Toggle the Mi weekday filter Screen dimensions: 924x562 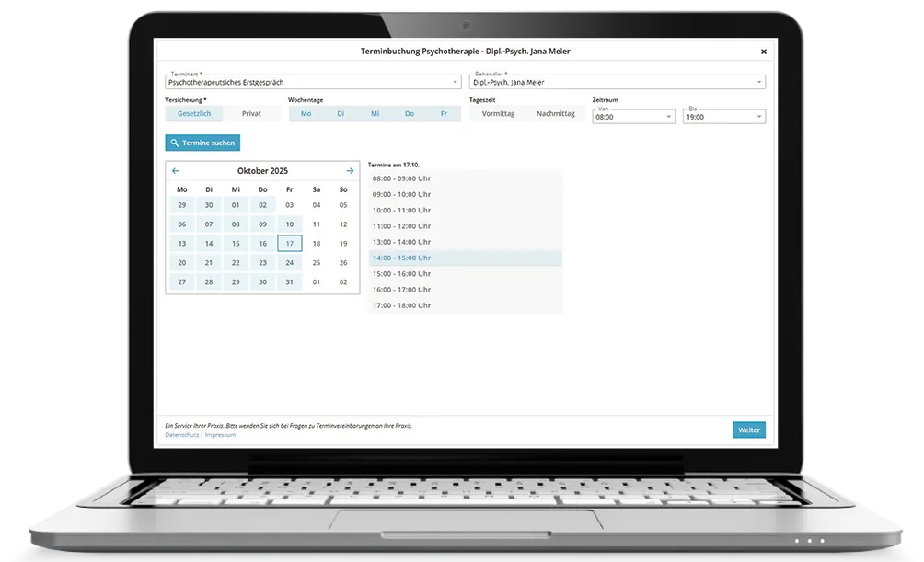(375, 114)
